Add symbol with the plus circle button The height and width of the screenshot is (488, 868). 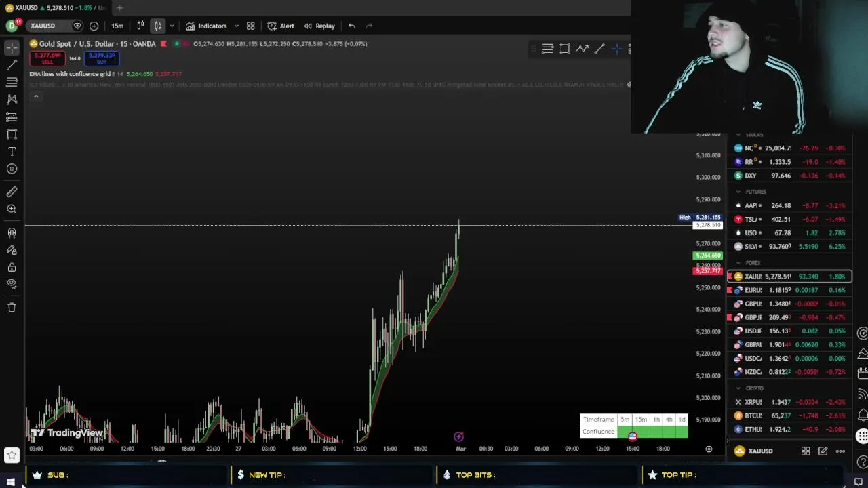[94, 26]
